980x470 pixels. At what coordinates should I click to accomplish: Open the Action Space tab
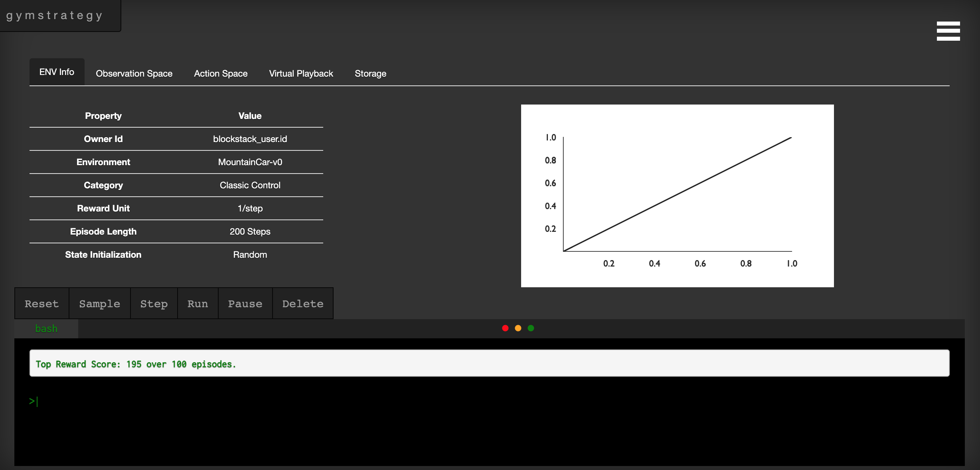tap(221, 73)
